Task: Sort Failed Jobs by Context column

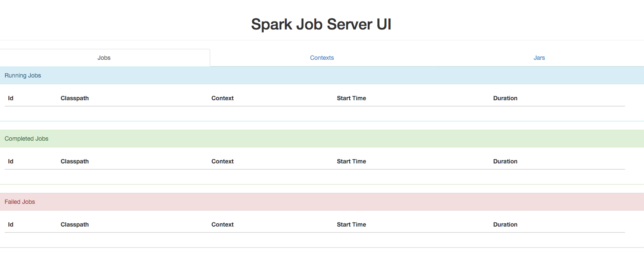Action: coord(222,224)
